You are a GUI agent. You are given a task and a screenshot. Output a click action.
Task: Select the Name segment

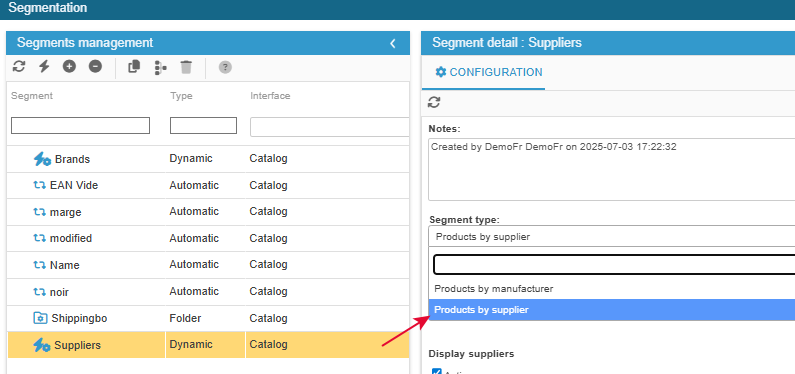(208, 265)
